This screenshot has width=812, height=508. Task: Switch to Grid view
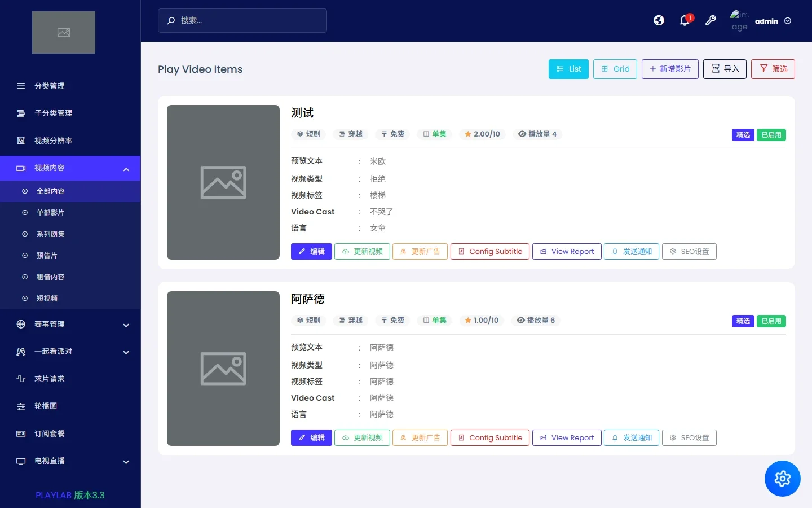[615, 69]
